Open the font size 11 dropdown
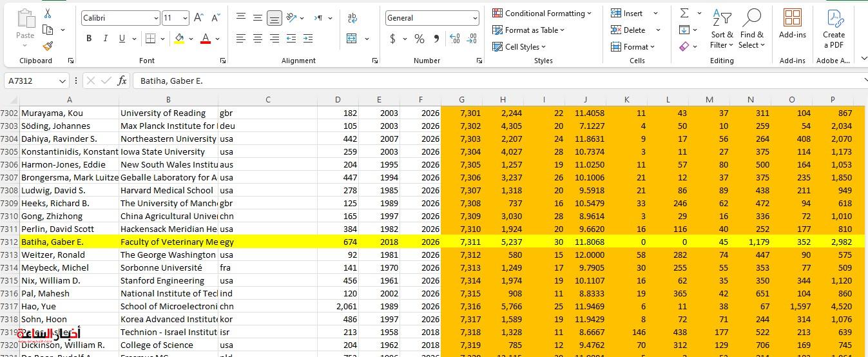The image size is (868, 357). click(x=185, y=18)
